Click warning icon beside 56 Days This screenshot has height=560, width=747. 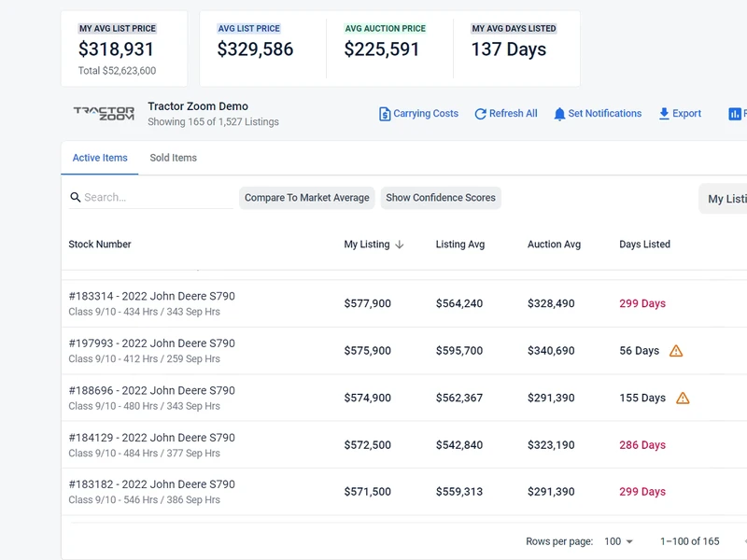[x=676, y=351]
